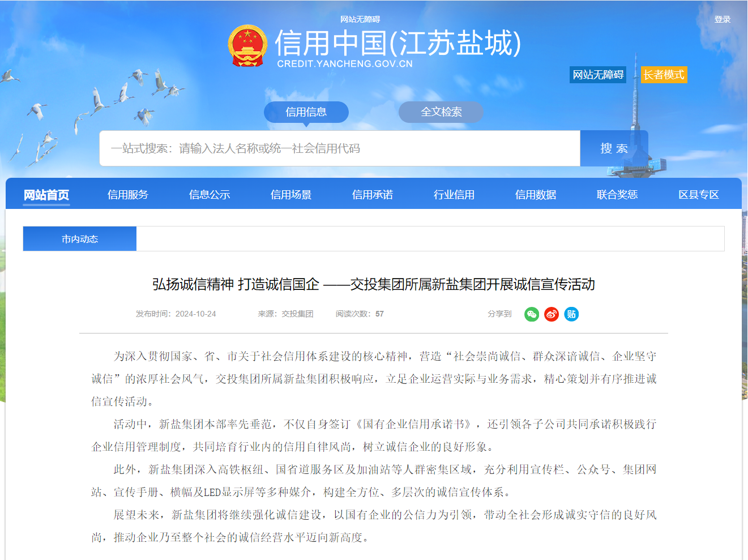Click the 市内动态 category label
The image size is (748, 560).
(x=80, y=239)
